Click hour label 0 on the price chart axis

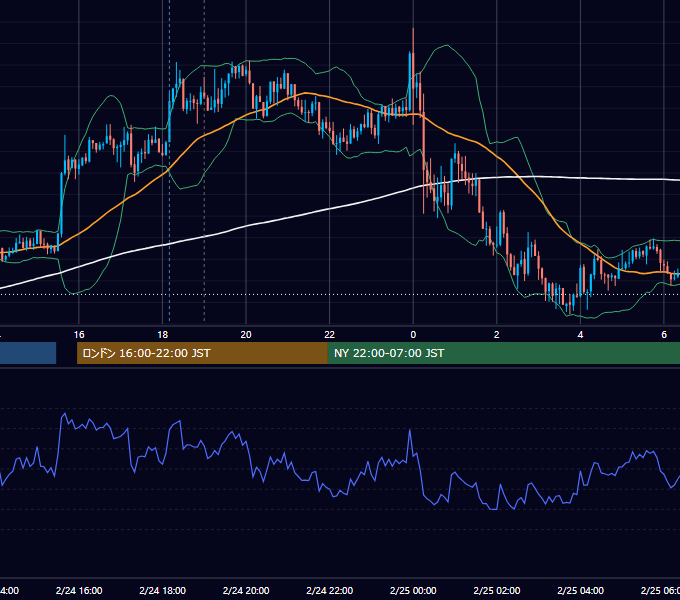point(413,335)
